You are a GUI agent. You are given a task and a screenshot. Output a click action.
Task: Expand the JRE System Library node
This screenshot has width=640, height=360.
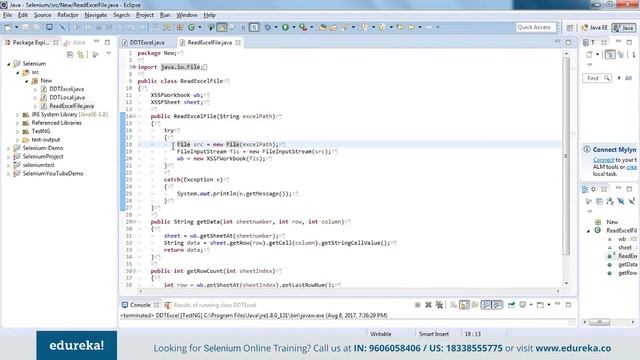pyautogui.click(x=18, y=115)
